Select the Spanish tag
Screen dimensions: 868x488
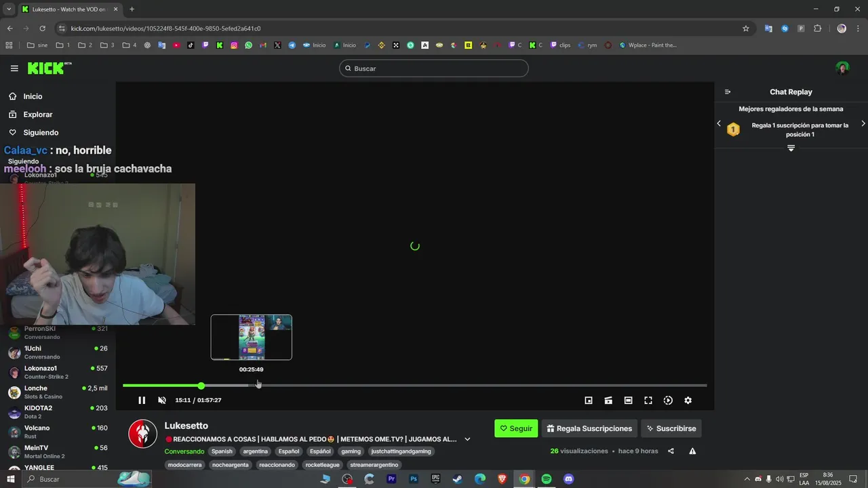click(x=222, y=451)
